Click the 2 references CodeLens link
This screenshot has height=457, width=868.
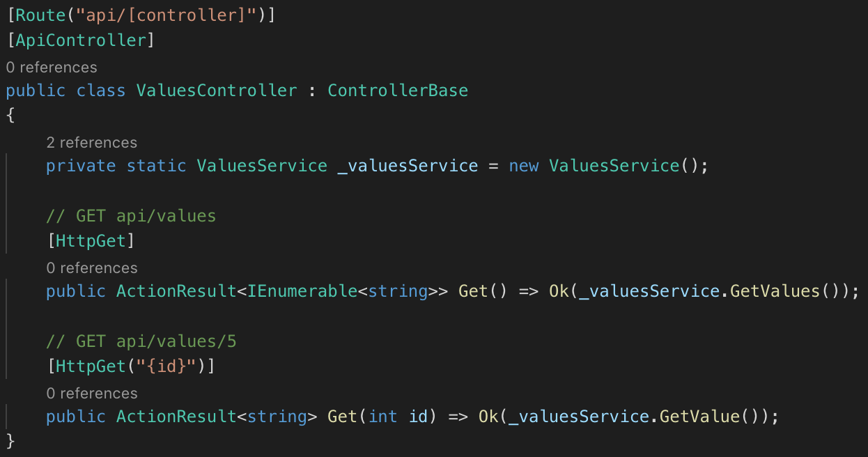click(x=92, y=143)
